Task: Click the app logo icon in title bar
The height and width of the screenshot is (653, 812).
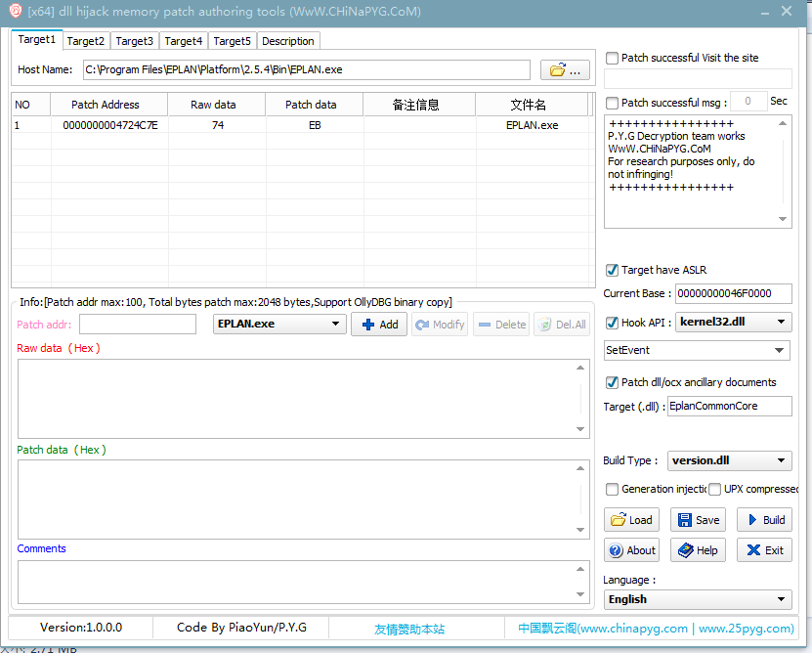Action: coord(16,11)
